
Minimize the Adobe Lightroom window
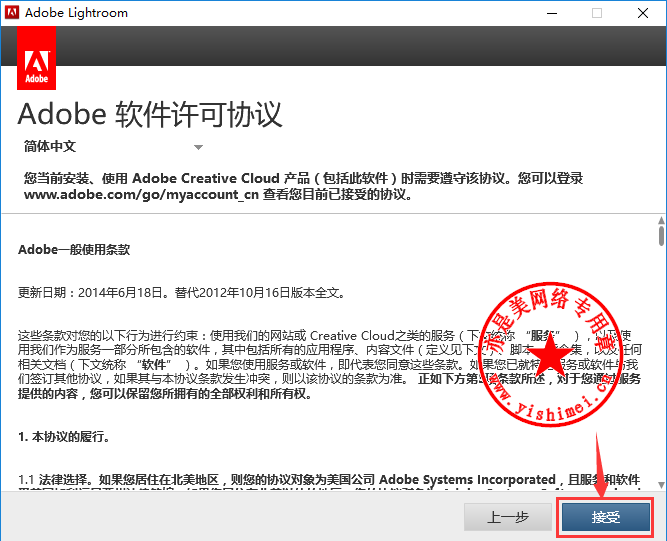[x=552, y=13]
